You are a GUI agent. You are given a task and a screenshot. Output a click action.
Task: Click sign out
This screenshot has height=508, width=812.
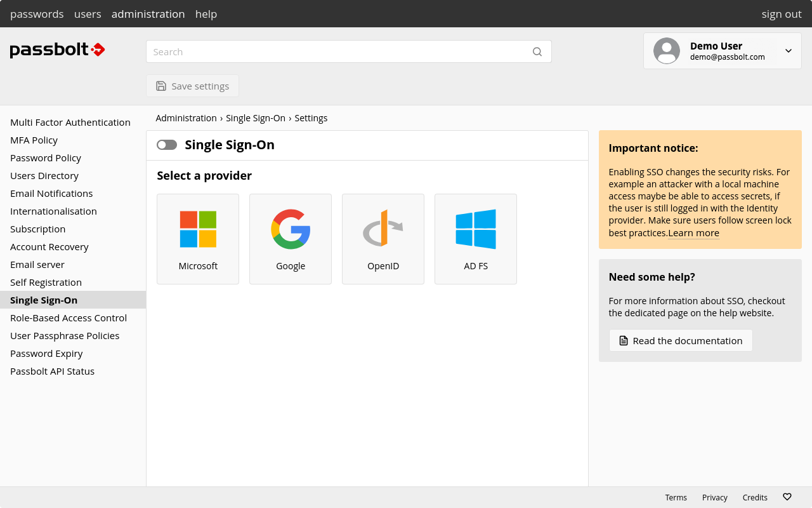[x=782, y=14]
